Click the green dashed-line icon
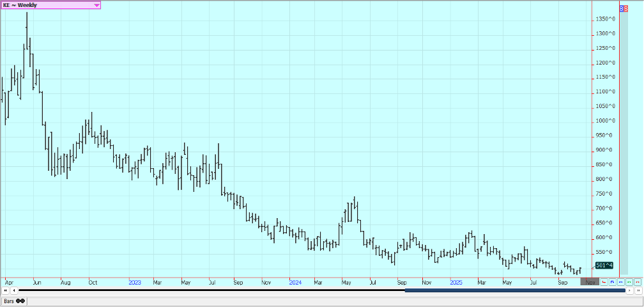This screenshot has width=644, height=307. point(629,281)
